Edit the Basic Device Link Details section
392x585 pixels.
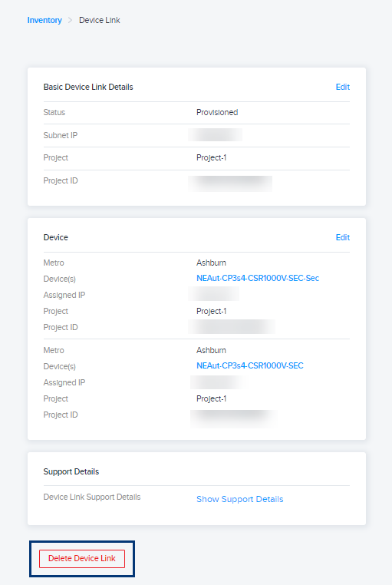pyautogui.click(x=342, y=87)
